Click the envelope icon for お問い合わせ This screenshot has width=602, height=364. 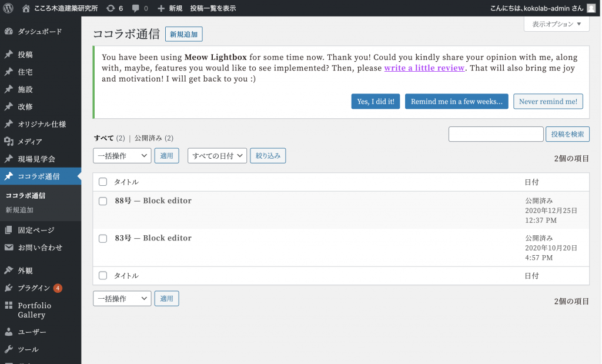click(x=9, y=248)
